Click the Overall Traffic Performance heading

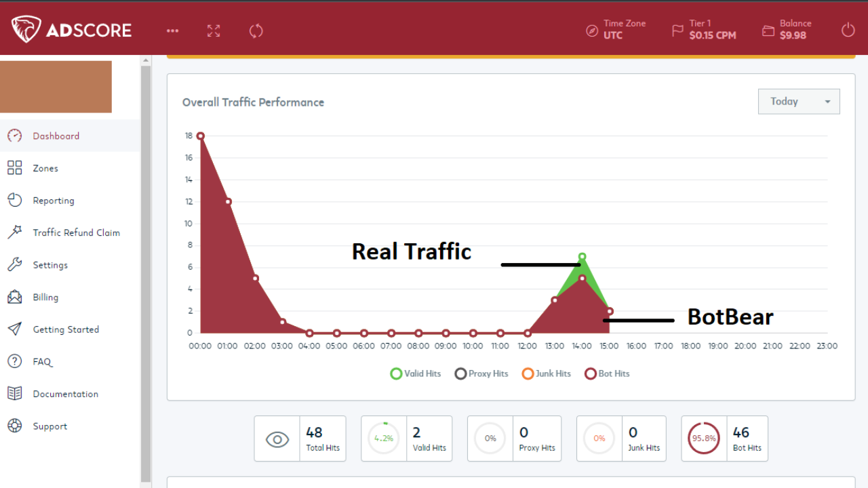pyautogui.click(x=253, y=102)
